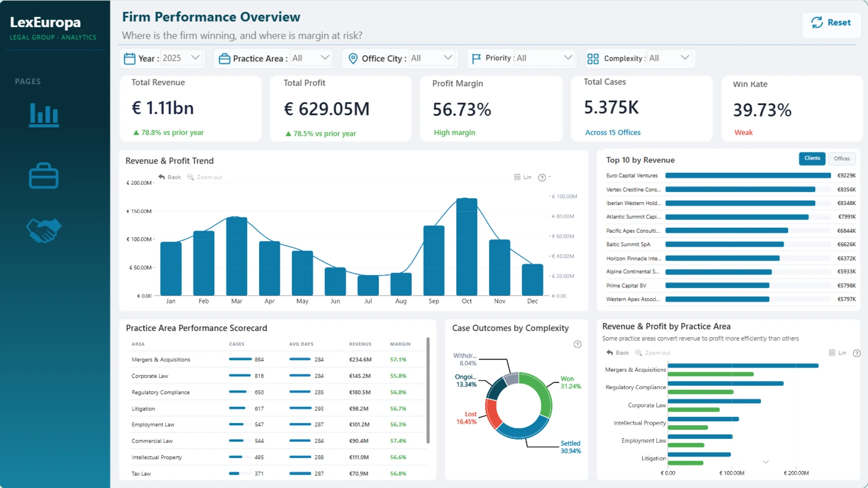Image resolution: width=868 pixels, height=488 pixels.
Task: Switch Top 10 to Clients view
Action: click(812, 159)
